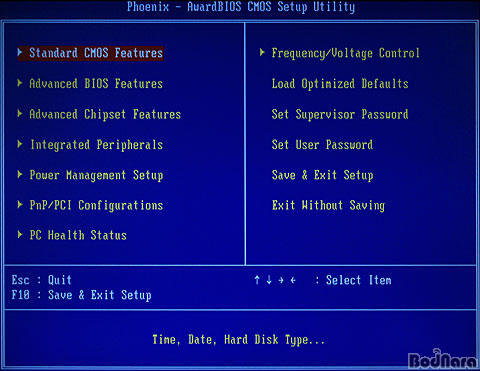Select Set Supervisor Password
Image resolution: width=480 pixels, height=371 pixels.
[340, 114]
